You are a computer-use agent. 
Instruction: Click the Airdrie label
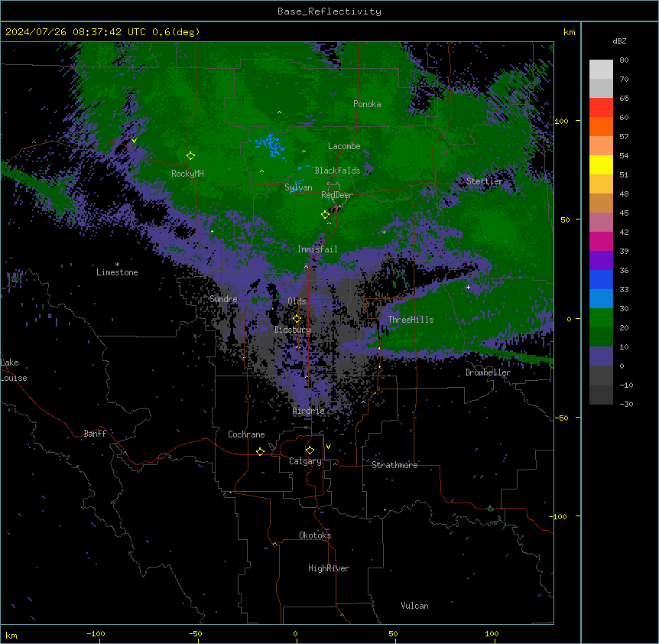pyautogui.click(x=308, y=411)
